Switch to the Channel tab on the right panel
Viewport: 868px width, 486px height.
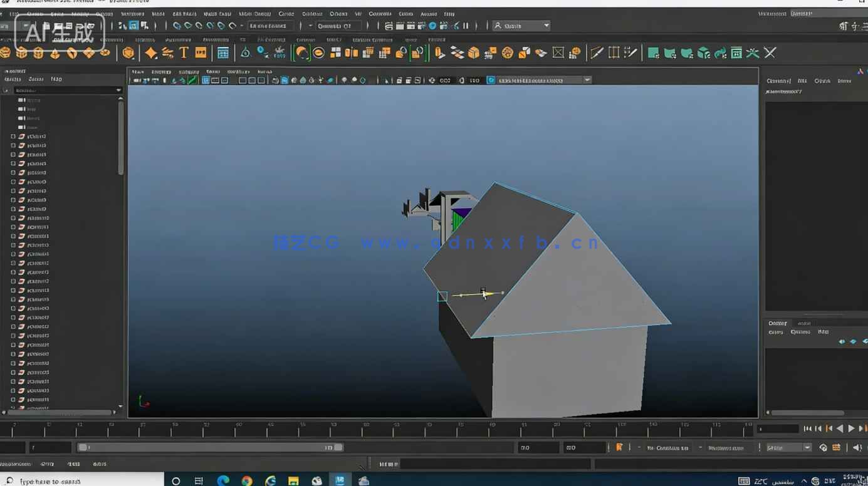(x=779, y=81)
